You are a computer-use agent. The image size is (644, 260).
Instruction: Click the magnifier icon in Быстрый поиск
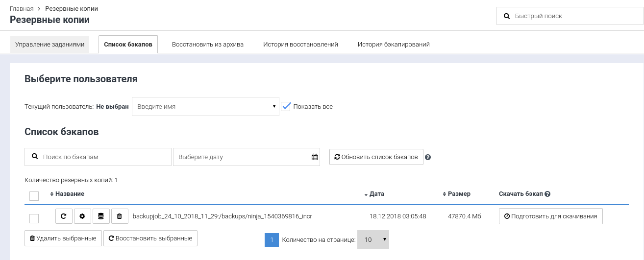507,16
